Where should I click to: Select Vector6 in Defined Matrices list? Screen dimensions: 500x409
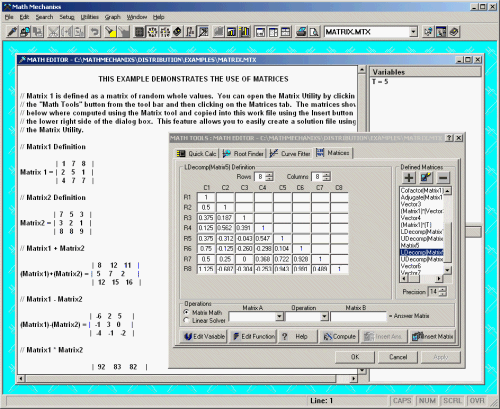[x=411, y=266]
